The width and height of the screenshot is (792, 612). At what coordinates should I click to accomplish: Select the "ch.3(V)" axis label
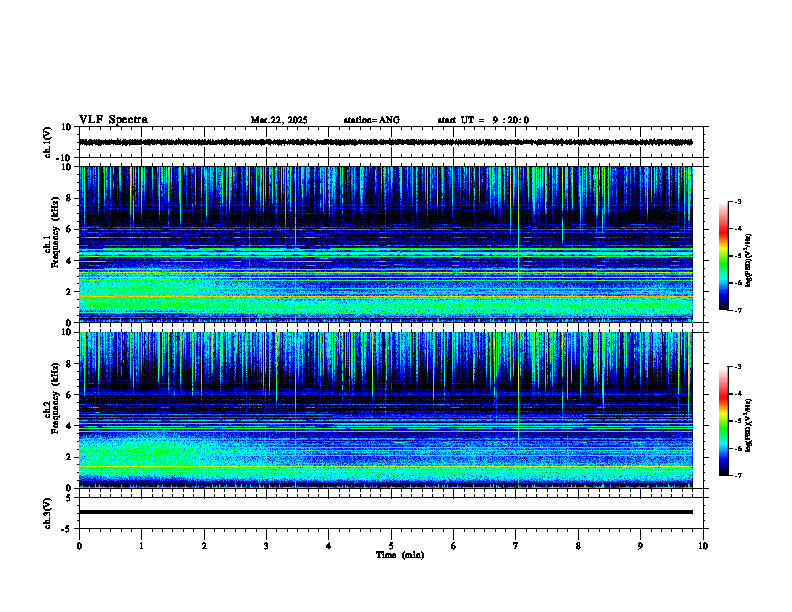47,514
